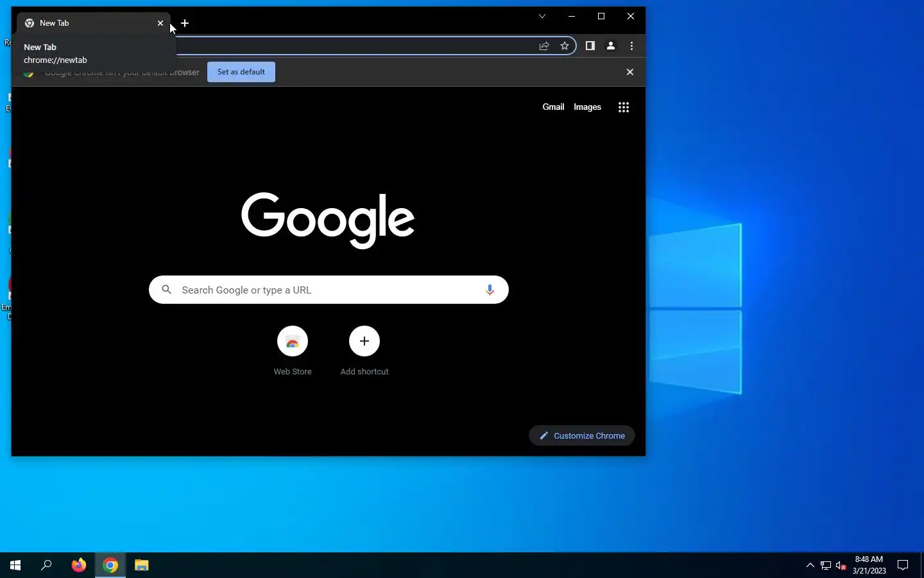Click the Add shortcut button
The image size is (924, 578).
pyautogui.click(x=364, y=351)
